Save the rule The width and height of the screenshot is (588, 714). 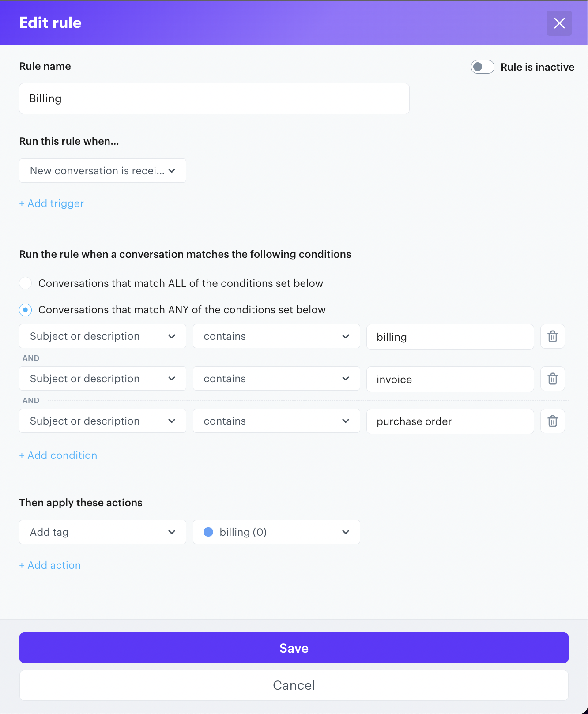(294, 648)
